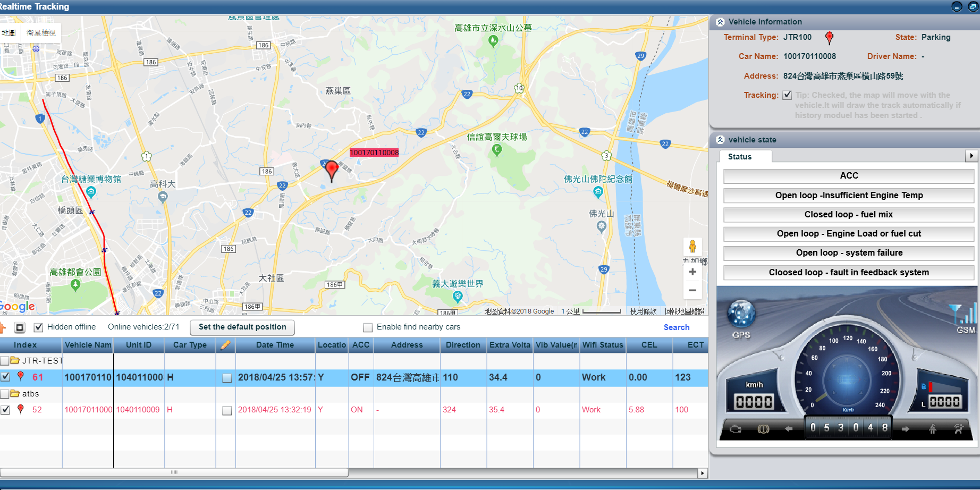Click the red vehicle marker on map

(332, 170)
